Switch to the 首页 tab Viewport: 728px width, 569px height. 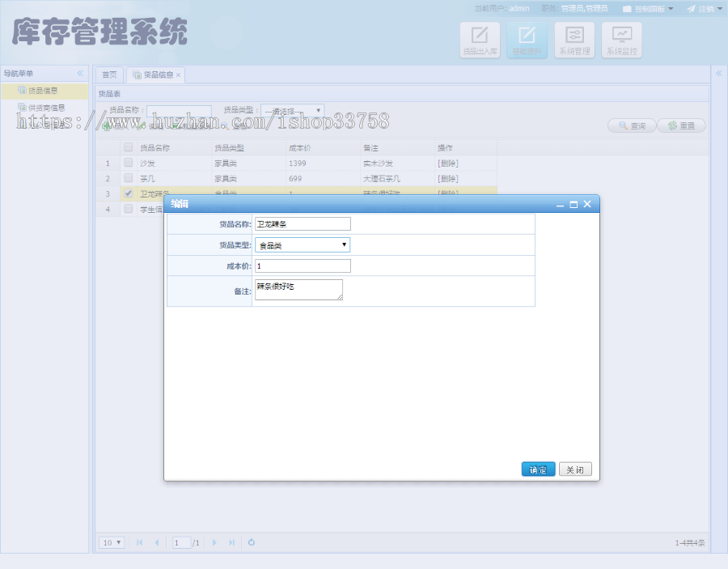(109, 74)
